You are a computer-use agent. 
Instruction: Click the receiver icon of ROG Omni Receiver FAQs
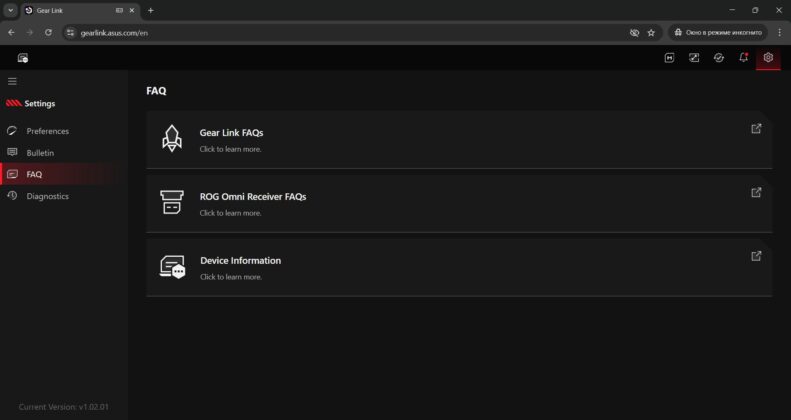172,202
